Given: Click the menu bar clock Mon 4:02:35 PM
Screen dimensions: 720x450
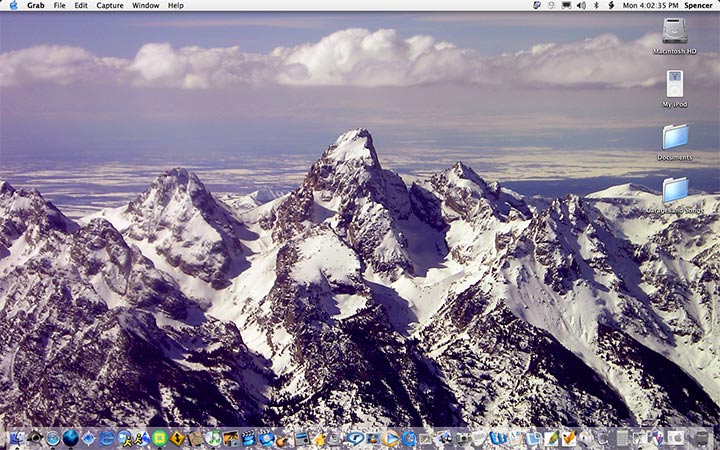Looking at the screenshot, I should [650, 6].
